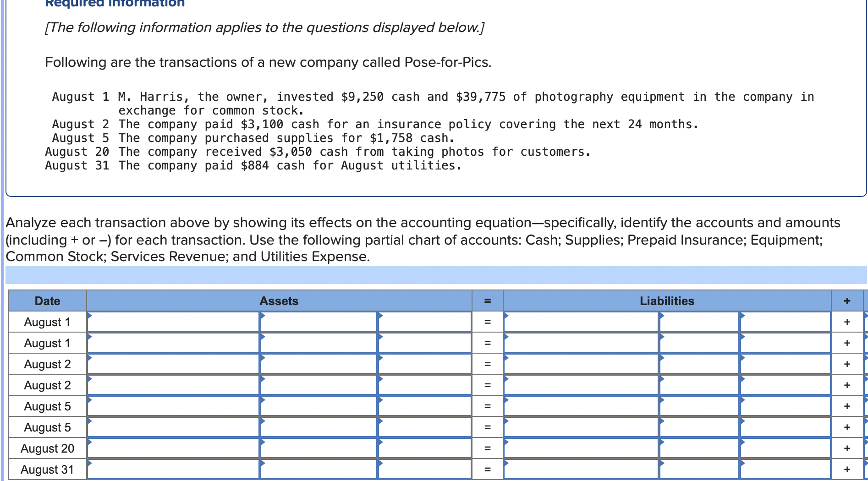Click the rightmost assets cell in lower August 2 row
The width and height of the screenshot is (868, 481).
click(x=425, y=385)
